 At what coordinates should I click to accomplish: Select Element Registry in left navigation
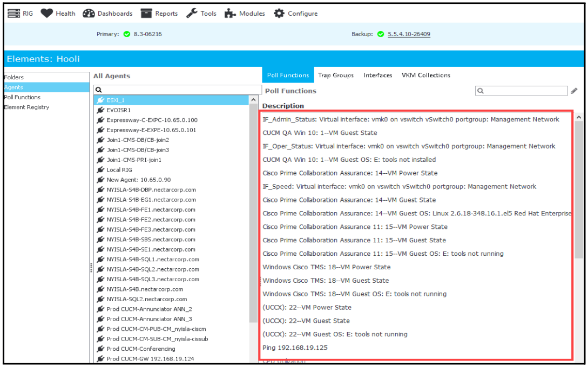[x=26, y=107]
